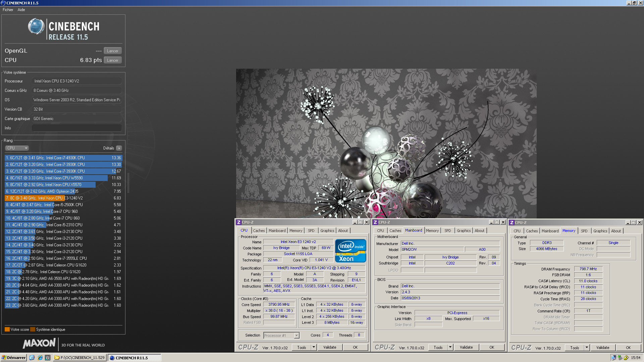Click the DRAM Frequency value 798.7 MHz
This screenshot has width=644, height=362.
588,269
